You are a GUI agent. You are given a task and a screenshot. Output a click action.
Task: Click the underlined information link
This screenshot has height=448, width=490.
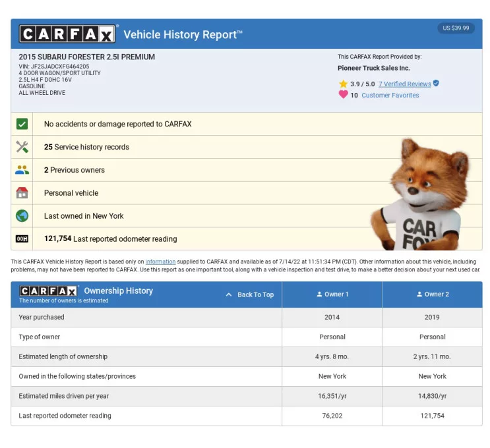tap(160, 262)
